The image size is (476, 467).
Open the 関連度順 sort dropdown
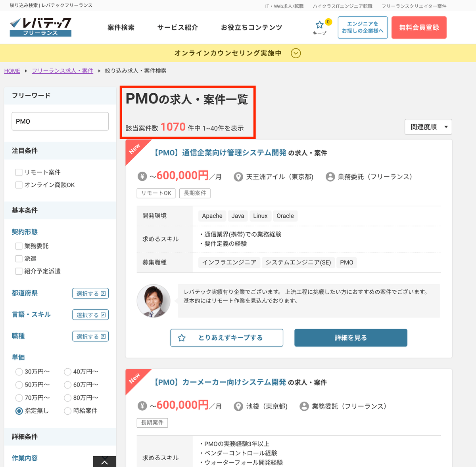pos(428,127)
